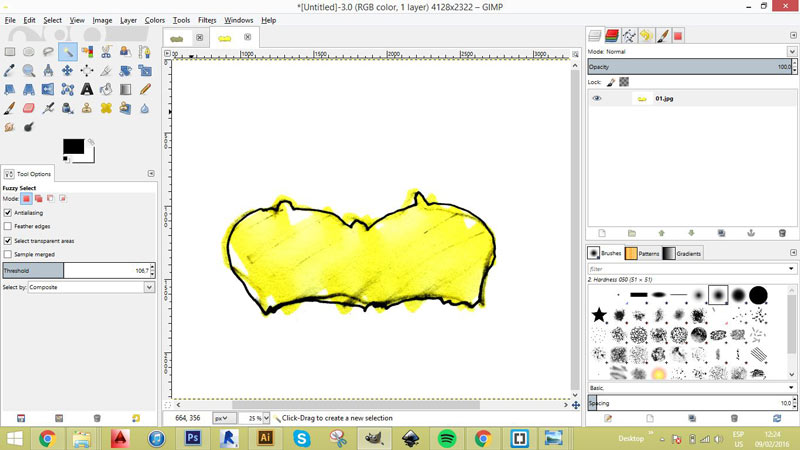
Task: Select the Move tool
Action: [x=67, y=70]
